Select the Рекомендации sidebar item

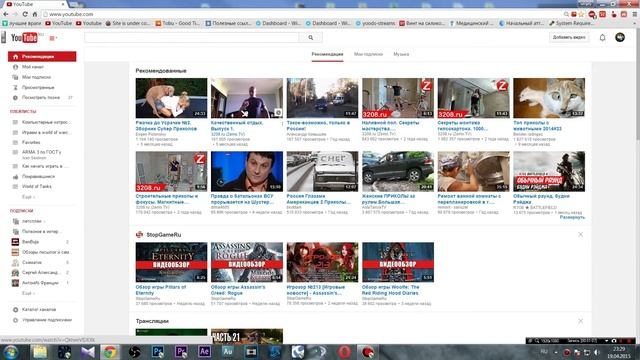[x=42, y=56]
